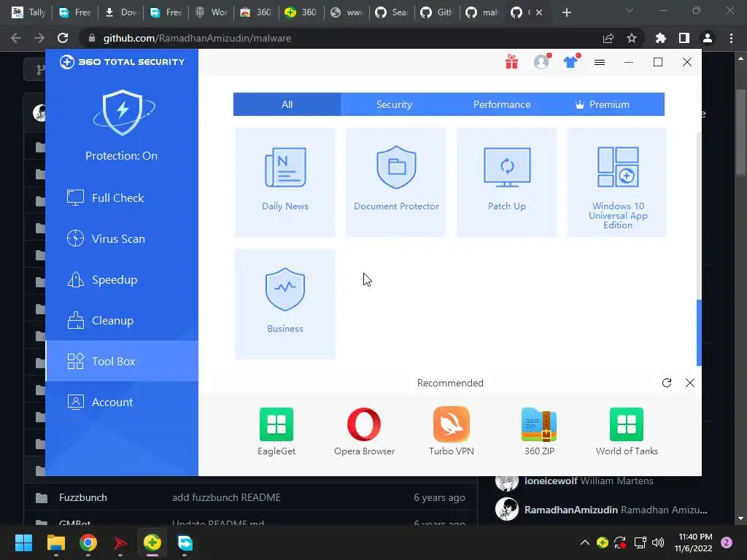This screenshot has width=747, height=560.
Task: Click the World of Tanks recommended app
Action: [x=627, y=432]
